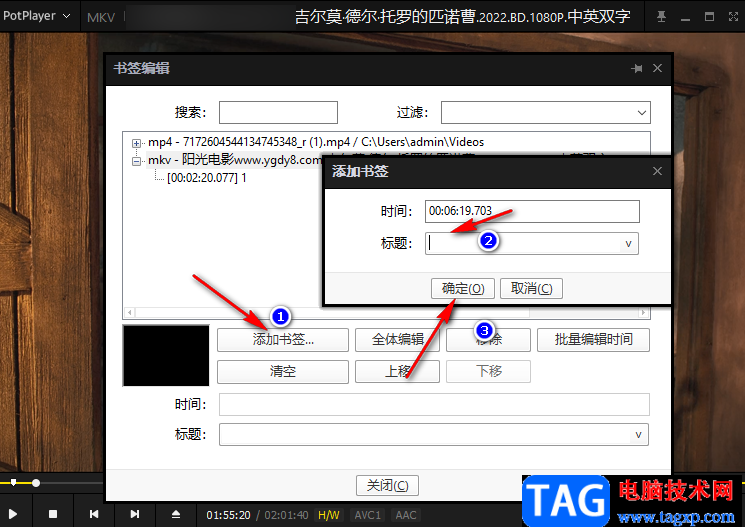Image resolution: width=745 pixels, height=527 pixels.
Task: Select the mkv 阳光电影 tree row
Action: (x=234, y=160)
